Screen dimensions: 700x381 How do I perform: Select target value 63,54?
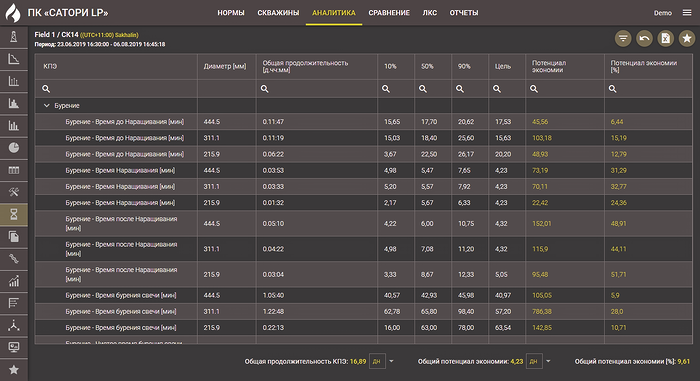click(x=503, y=327)
